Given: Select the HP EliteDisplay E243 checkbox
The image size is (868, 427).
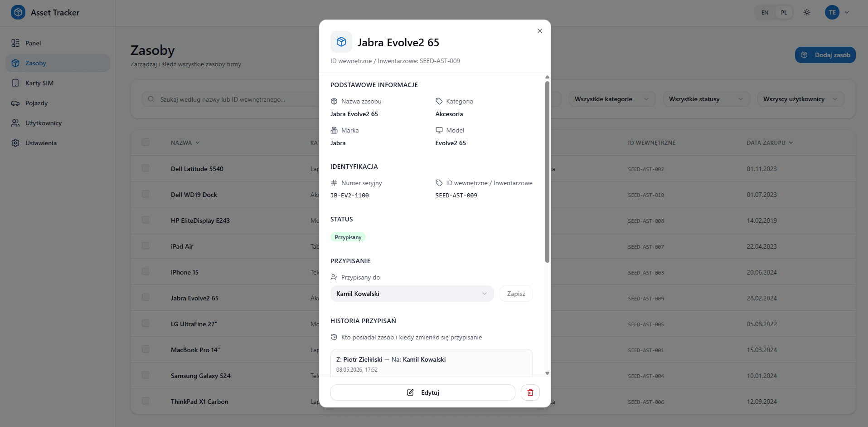Looking at the screenshot, I should (145, 220).
